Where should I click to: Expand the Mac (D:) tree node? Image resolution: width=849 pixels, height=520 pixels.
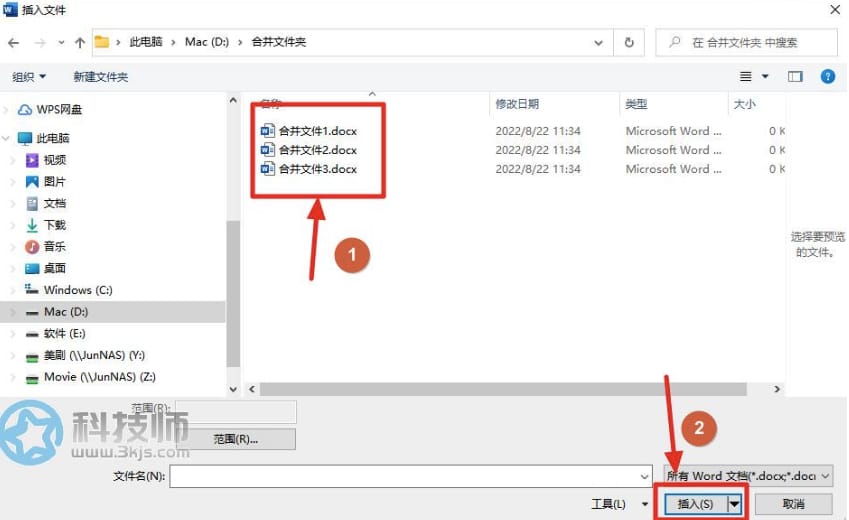point(14,311)
